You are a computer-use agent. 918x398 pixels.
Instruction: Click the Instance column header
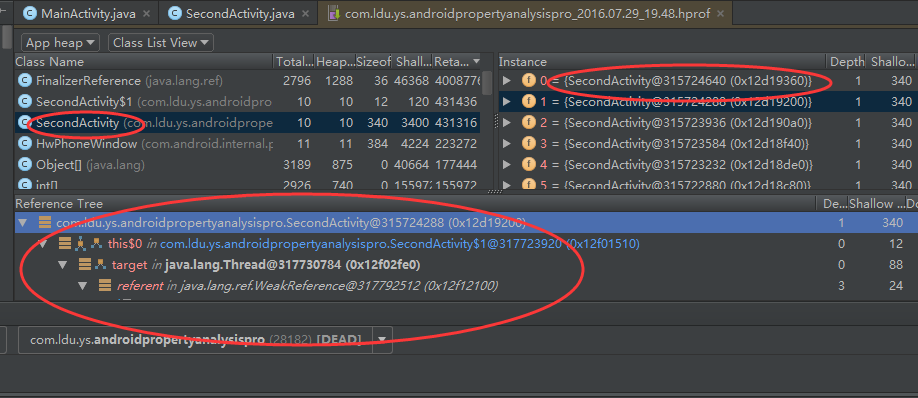pos(662,61)
